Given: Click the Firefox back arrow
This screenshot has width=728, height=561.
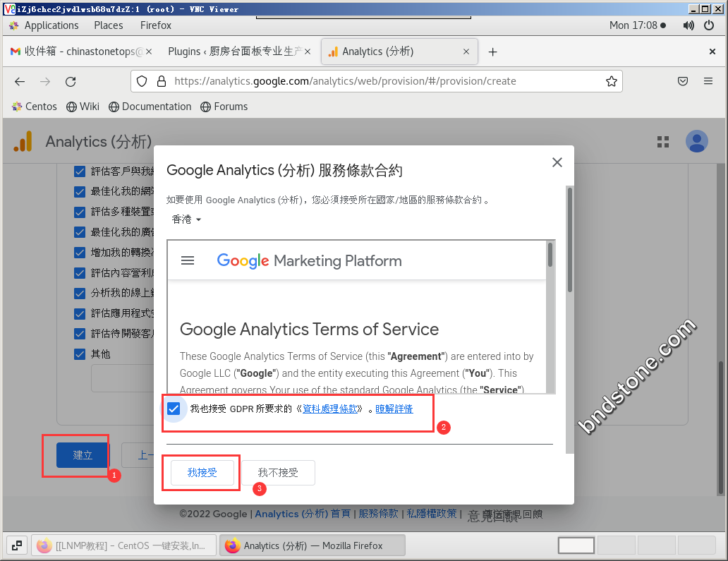Looking at the screenshot, I should [20, 82].
